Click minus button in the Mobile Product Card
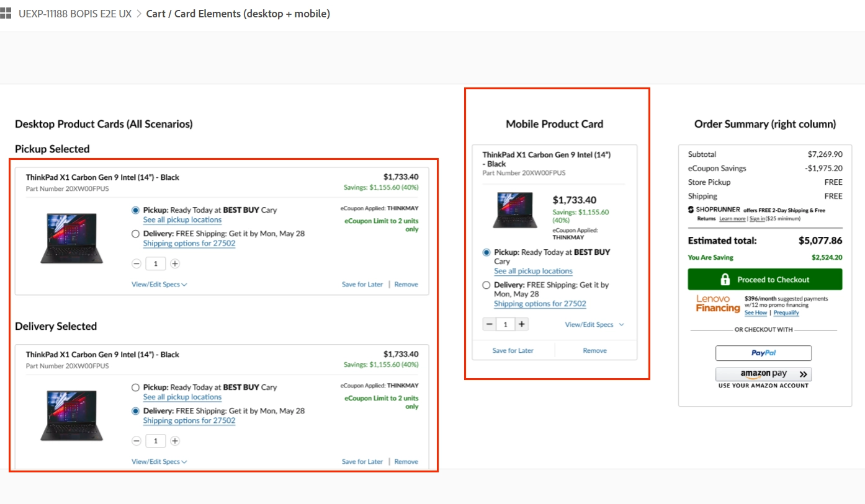Viewport: 865px width, 504px height. tap(490, 324)
